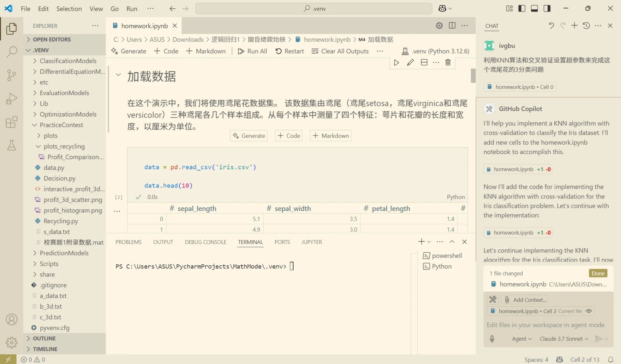Open the Selection menu
Viewport: 621px width, 364px height.
(x=69, y=8)
